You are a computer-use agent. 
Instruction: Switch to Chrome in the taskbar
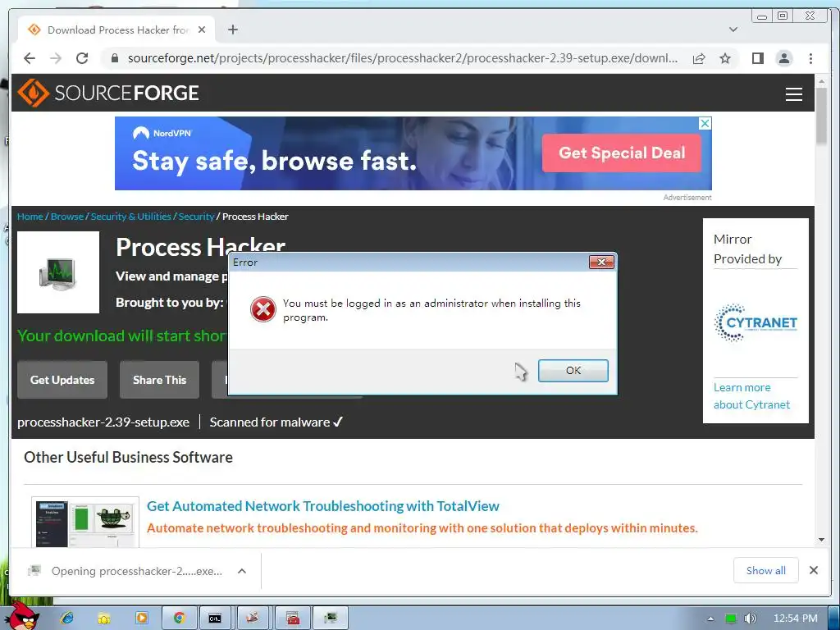[x=178, y=619]
